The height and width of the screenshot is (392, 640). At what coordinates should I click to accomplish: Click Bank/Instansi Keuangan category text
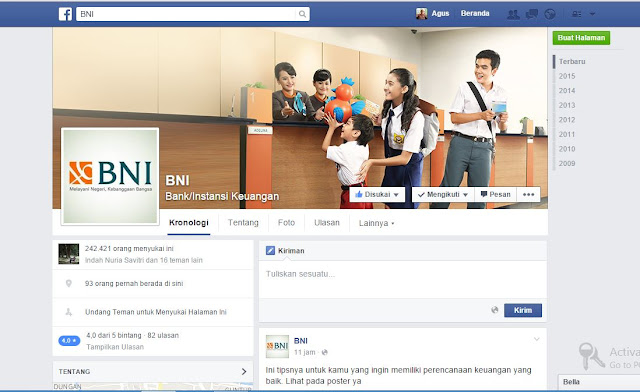click(x=222, y=196)
